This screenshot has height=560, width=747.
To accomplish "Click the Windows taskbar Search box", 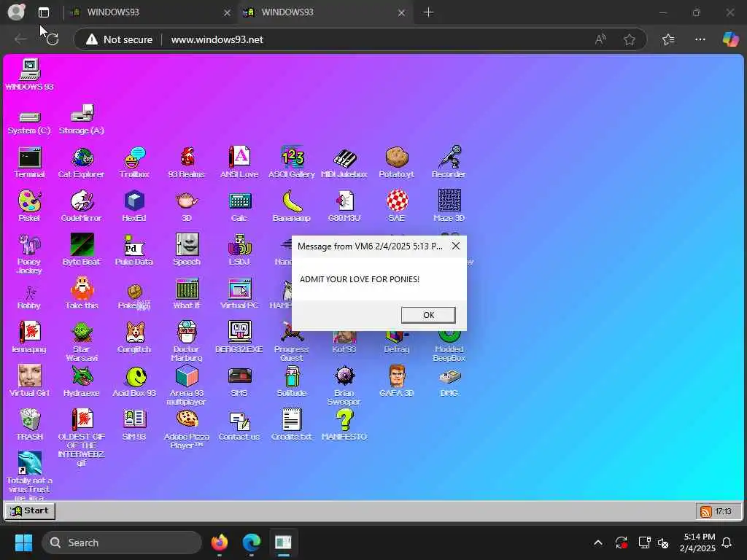I will point(122,542).
